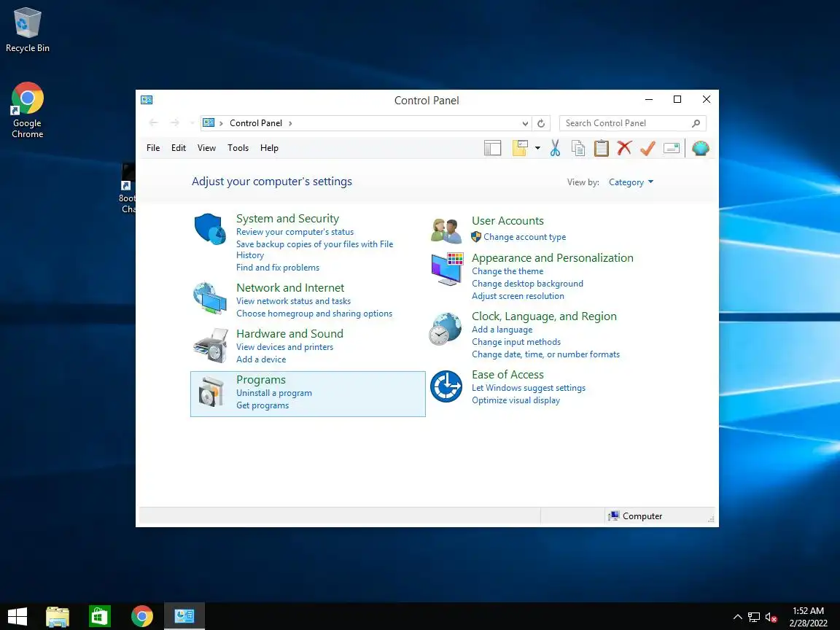Click Change date, time, or number formats
The width and height of the screenshot is (840, 630).
(x=546, y=354)
